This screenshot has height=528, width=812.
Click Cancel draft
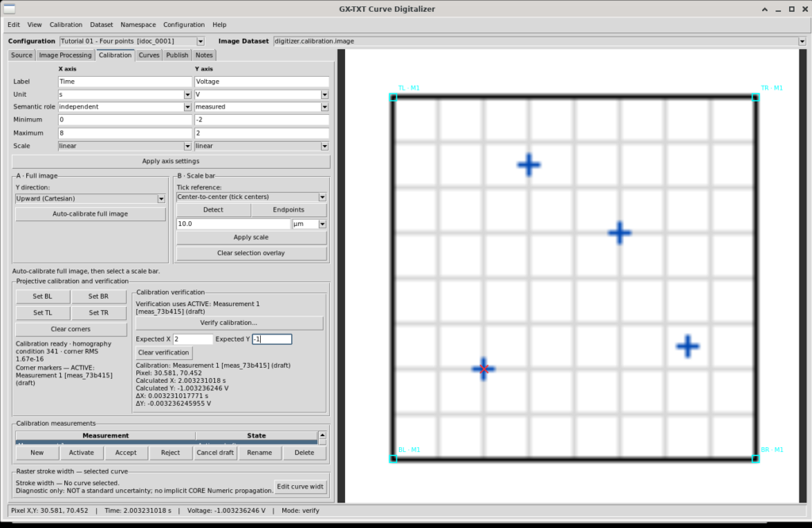point(215,453)
